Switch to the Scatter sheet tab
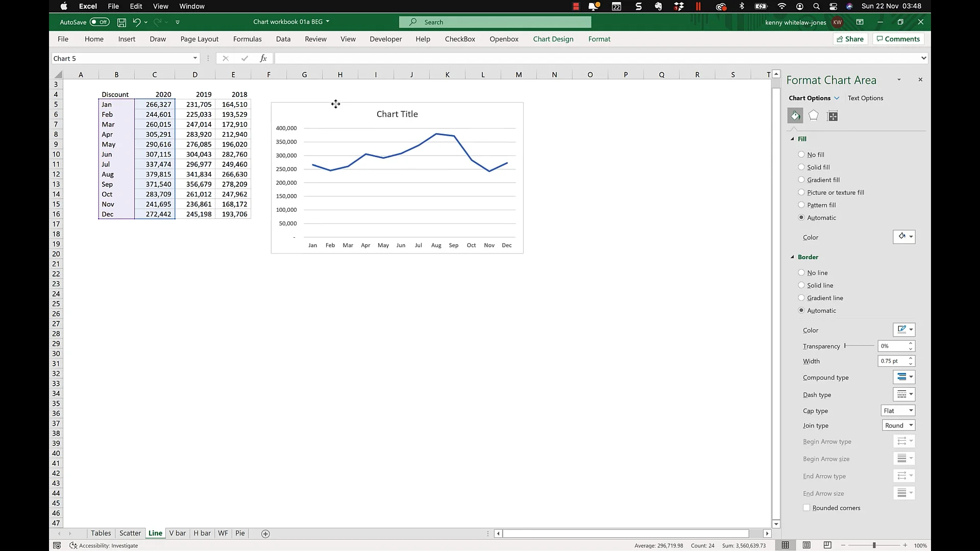This screenshot has height=551, width=980. tap(130, 533)
